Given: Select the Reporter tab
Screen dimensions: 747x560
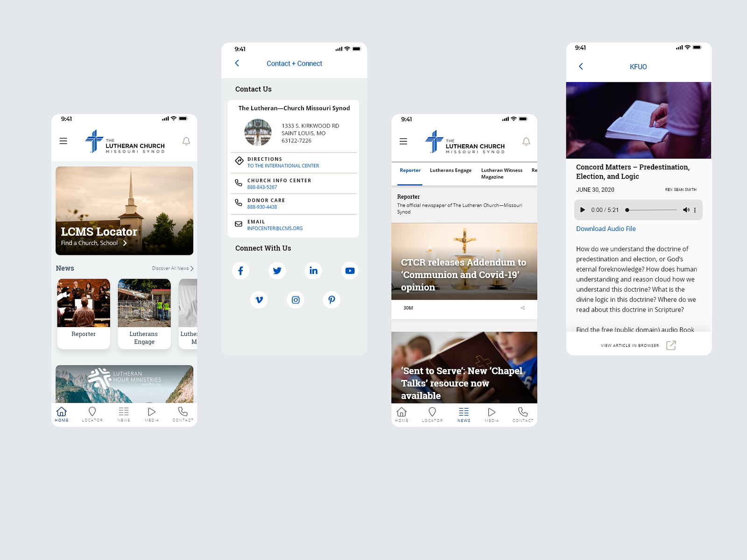Looking at the screenshot, I should (409, 170).
